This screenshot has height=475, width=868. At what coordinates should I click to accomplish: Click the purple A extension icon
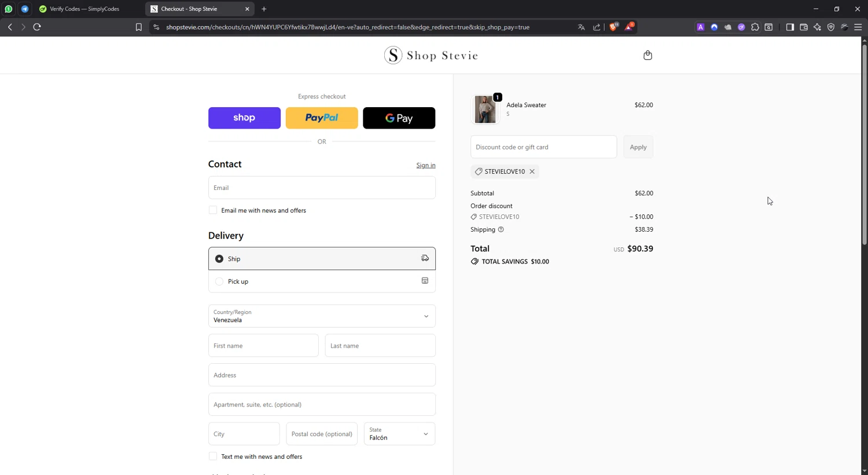coord(700,27)
